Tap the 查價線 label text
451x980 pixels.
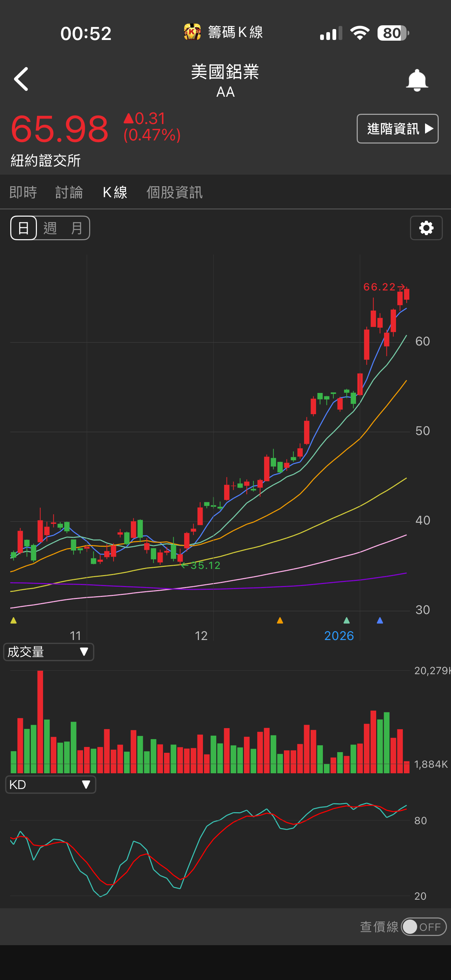(379, 927)
